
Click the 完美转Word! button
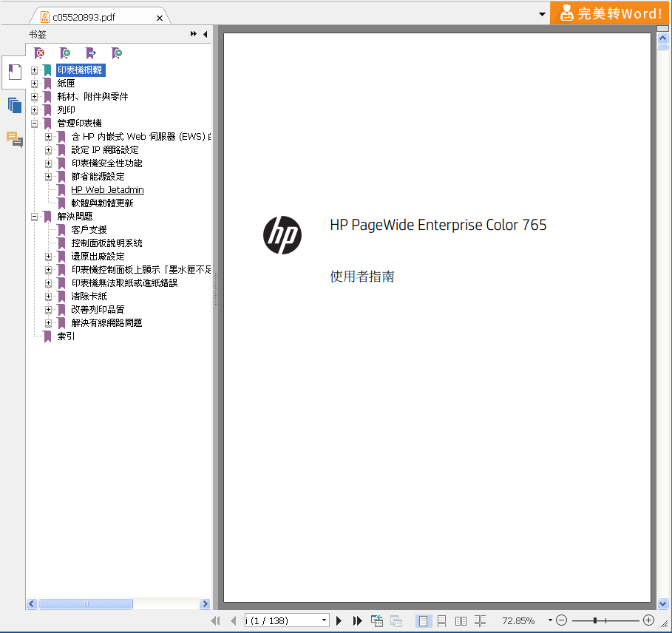coord(611,13)
